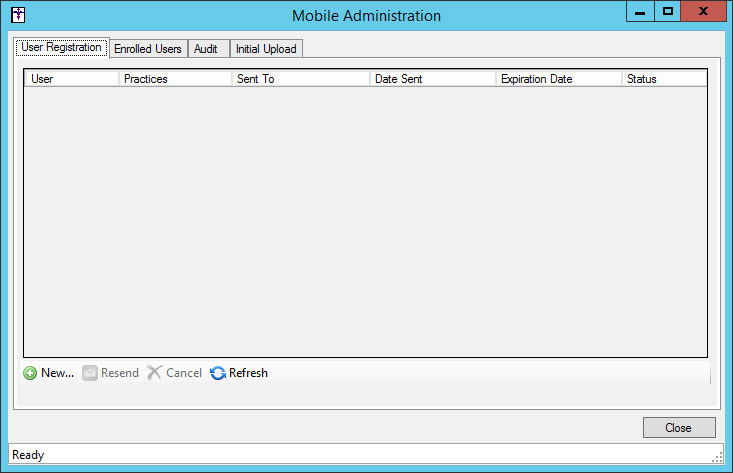Sort by the User column header
Screen dimensions: 733x473
pos(71,79)
